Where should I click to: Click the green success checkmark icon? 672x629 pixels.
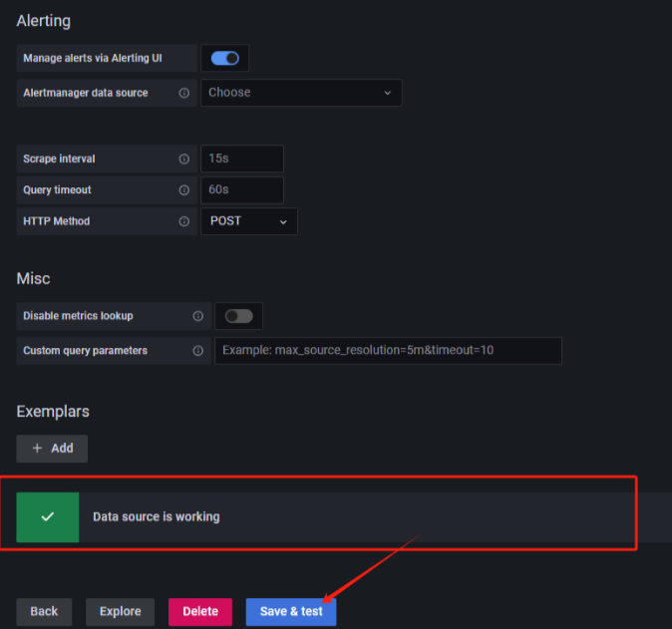48,517
